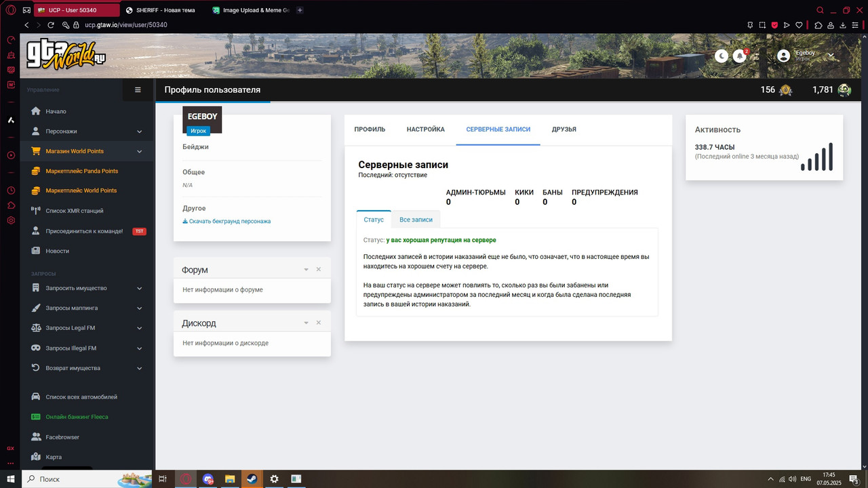Collapse the Форум panel

[306, 270]
